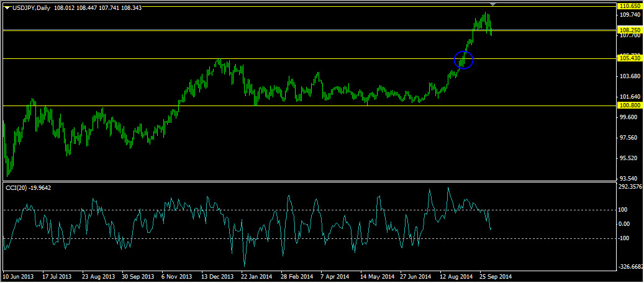Click the one-click trading triangle beside USDJPY
Viewport: 644px width, 283px height.
point(7,7)
